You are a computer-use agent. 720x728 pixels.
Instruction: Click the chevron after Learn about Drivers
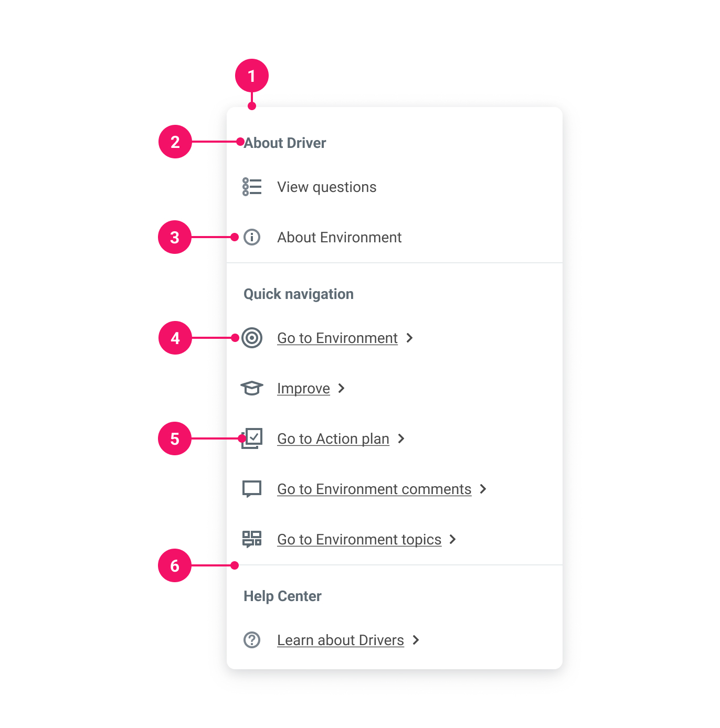[416, 640]
